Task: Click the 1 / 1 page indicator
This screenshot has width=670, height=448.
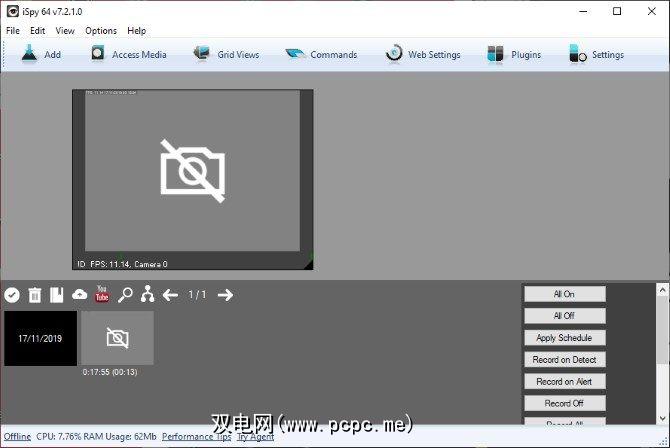Action: (x=197, y=295)
